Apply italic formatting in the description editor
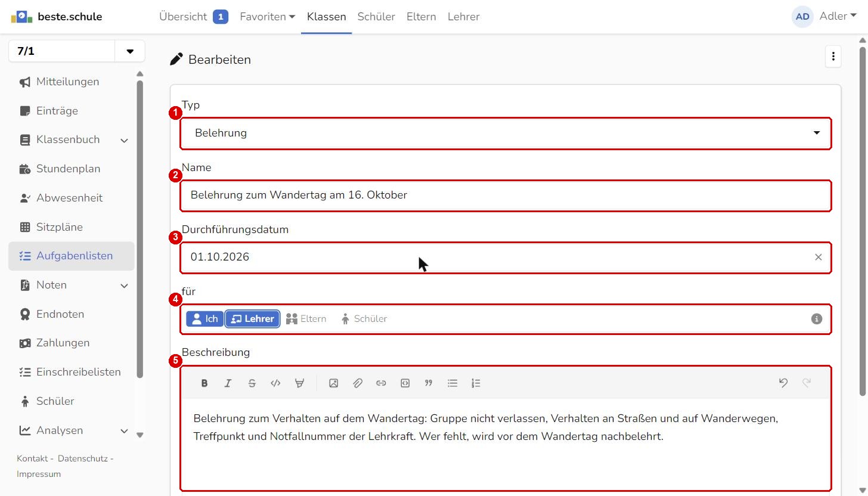Viewport: 868px width, 496px height. [228, 383]
